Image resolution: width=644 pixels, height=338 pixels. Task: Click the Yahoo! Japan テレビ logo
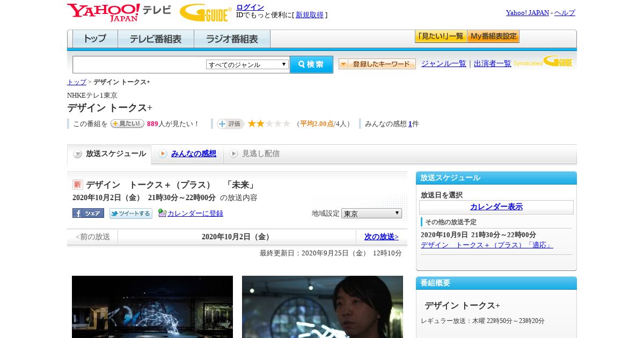(119, 12)
